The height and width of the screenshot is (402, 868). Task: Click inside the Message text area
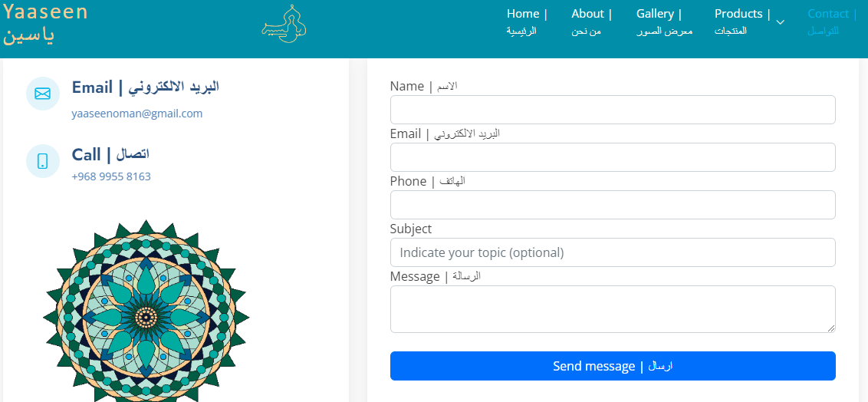pyautogui.click(x=612, y=308)
